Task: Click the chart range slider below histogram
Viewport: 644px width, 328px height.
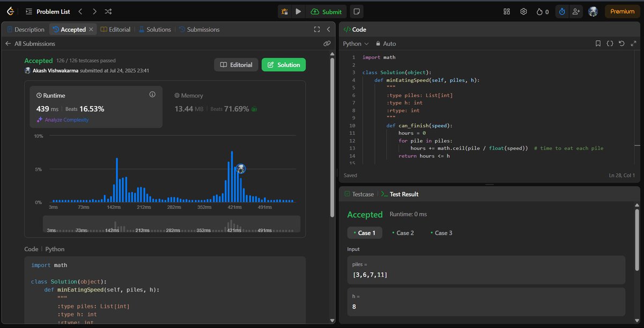Action: [171, 225]
